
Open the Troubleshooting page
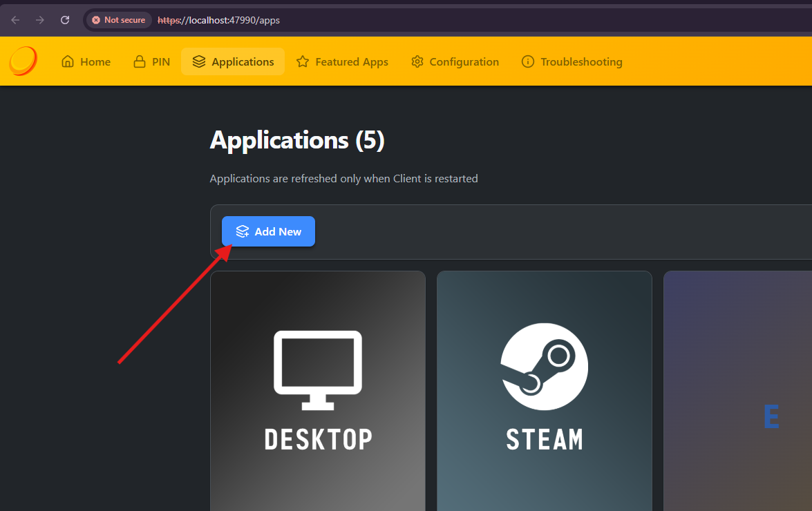click(x=572, y=61)
